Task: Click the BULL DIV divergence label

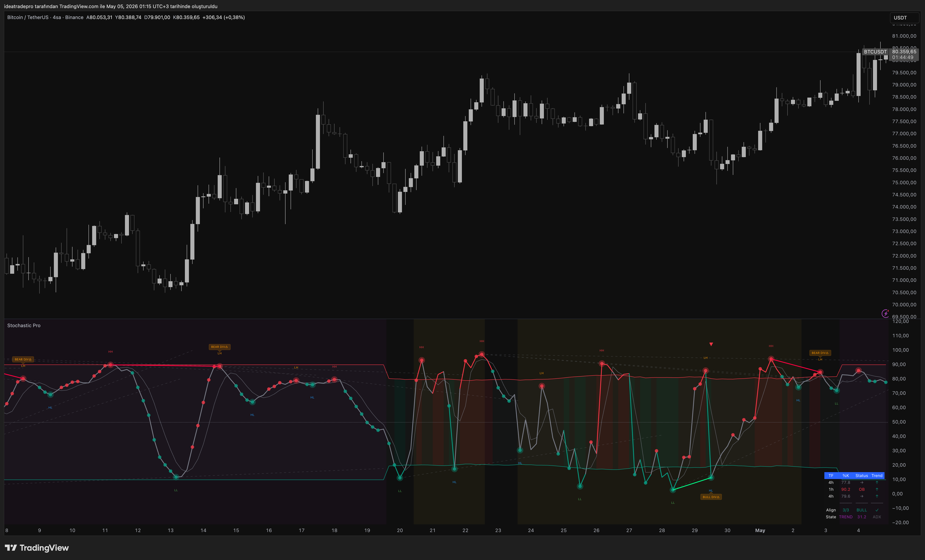Action: (711, 497)
